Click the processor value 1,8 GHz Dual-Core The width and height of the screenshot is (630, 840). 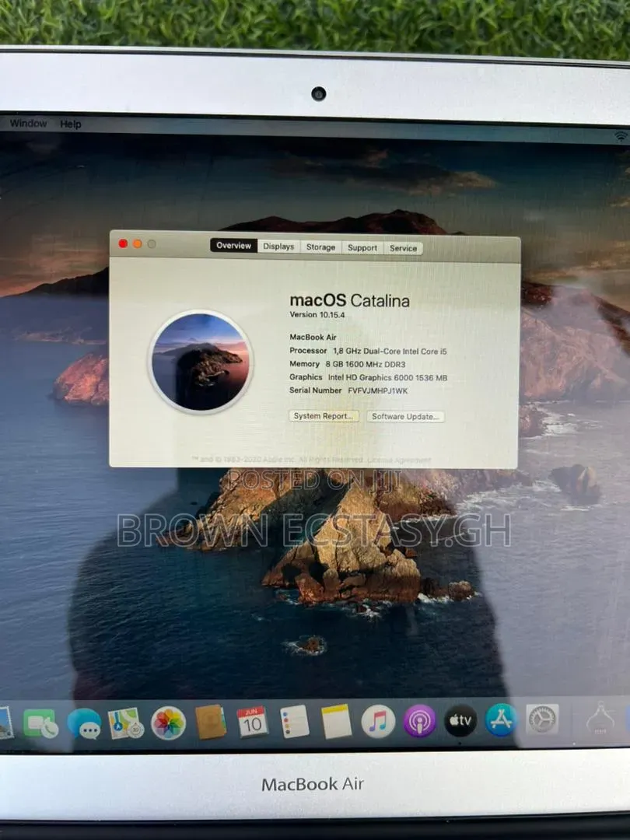click(x=390, y=352)
